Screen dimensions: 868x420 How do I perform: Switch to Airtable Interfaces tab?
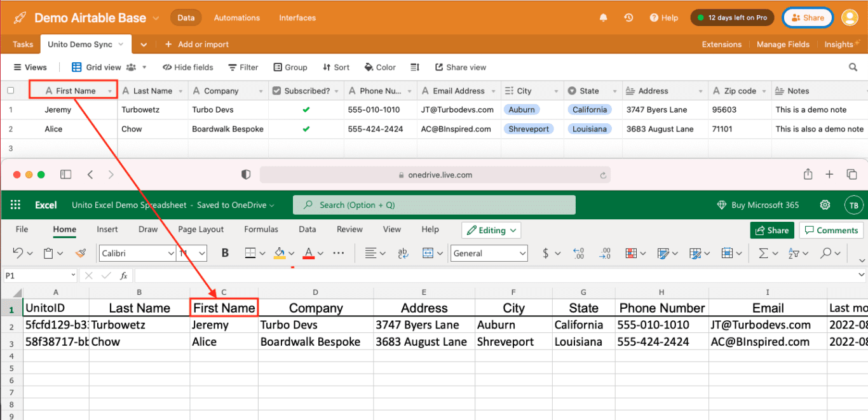click(x=297, y=18)
